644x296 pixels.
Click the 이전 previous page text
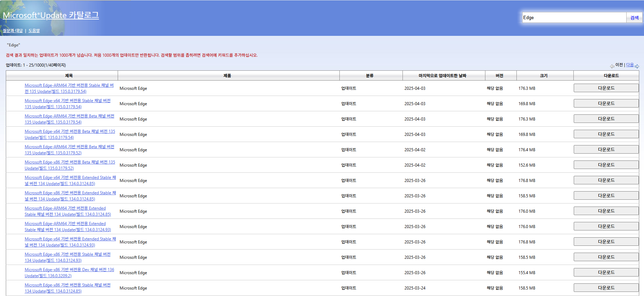[619, 65]
